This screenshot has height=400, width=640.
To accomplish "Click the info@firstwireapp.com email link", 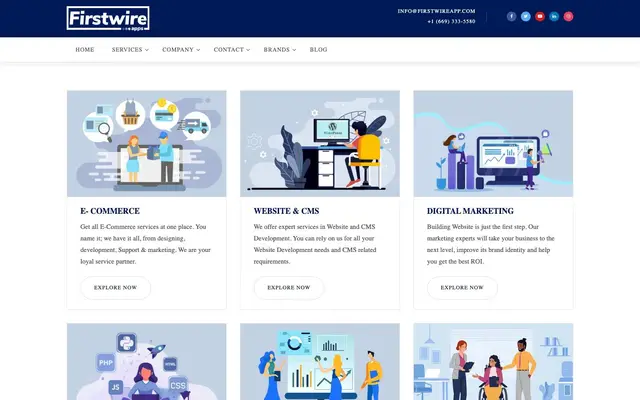I will [436, 11].
